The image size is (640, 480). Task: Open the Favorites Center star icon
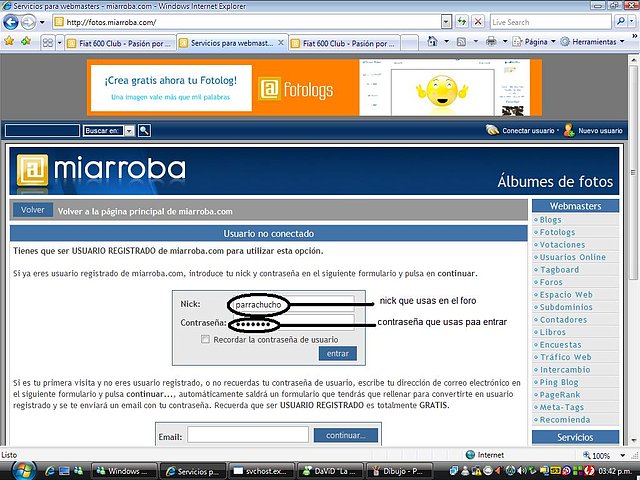(x=9, y=41)
